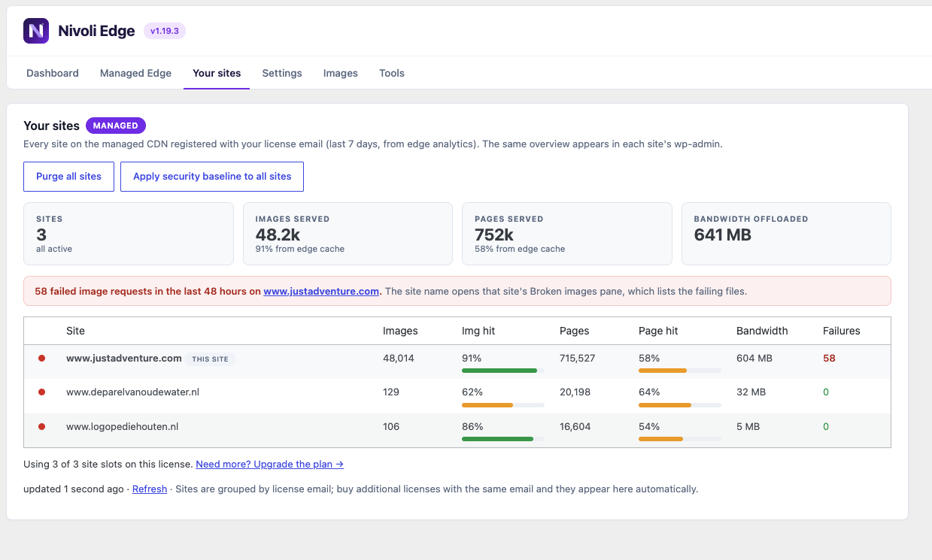Click the 715,527 pages cell
The height and width of the screenshot is (560, 932).
coord(578,359)
